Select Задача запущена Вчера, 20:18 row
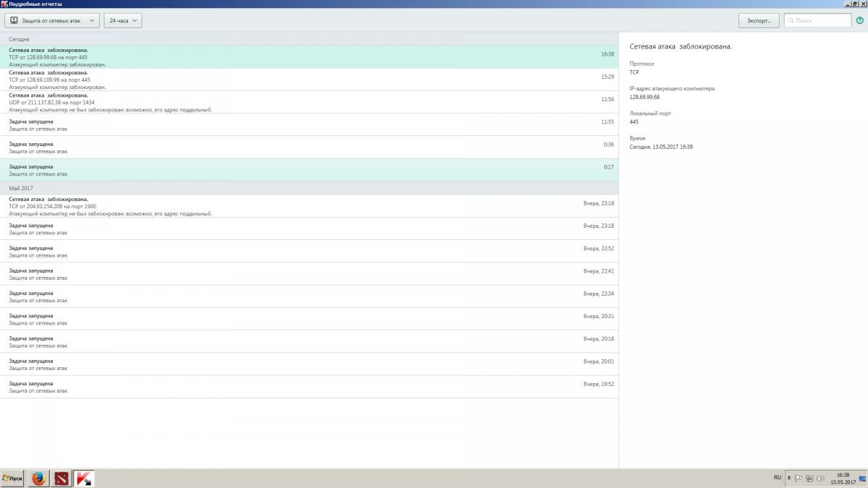The width and height of the screenshot is (868, 488). coord(310,341)
